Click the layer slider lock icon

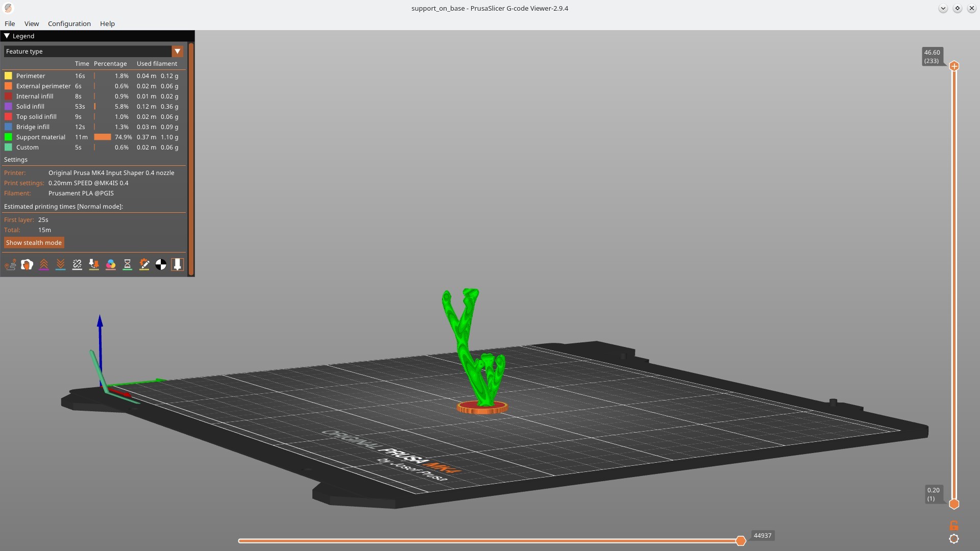pos(954,525)
